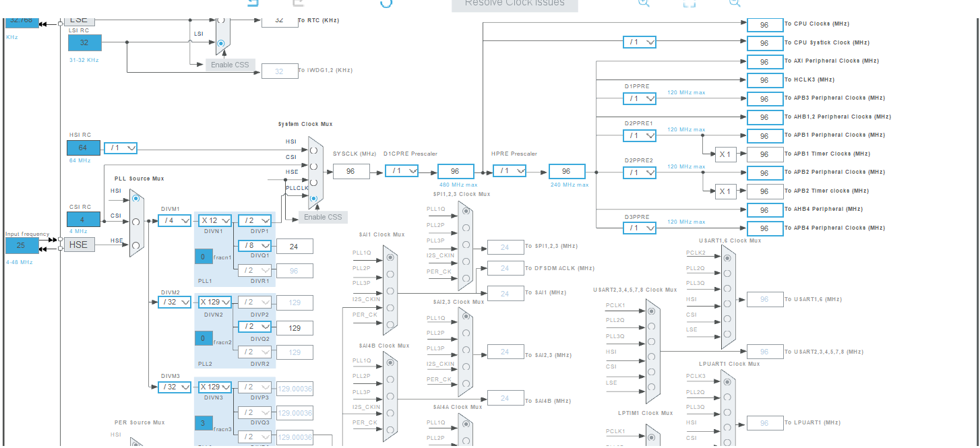Select PLL1Q in the SAI1 Clock Mux
The width and height of the screenshot is (980, 448).
(x=392, y=257)
